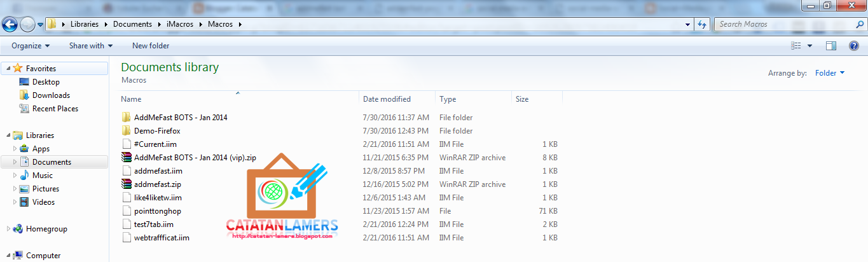
Task: Click the iMacros breadcrumb in address bar
Action: coord(180,24)
